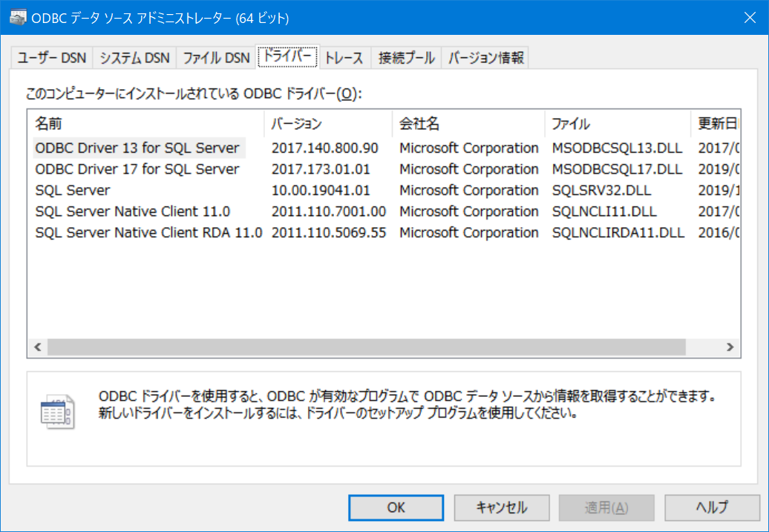The width and height of the screenshot is (769, 532).
Task: Click Microsoft Corporation in the MSODBCSQL13.DLL row
Action: (469, 148)
